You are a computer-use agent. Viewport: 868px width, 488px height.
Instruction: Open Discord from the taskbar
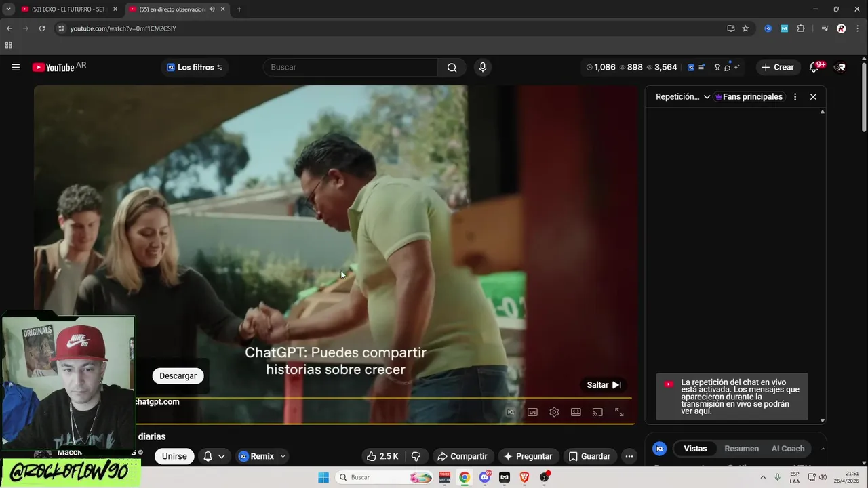pyautogui.click(x=485, y=477)
